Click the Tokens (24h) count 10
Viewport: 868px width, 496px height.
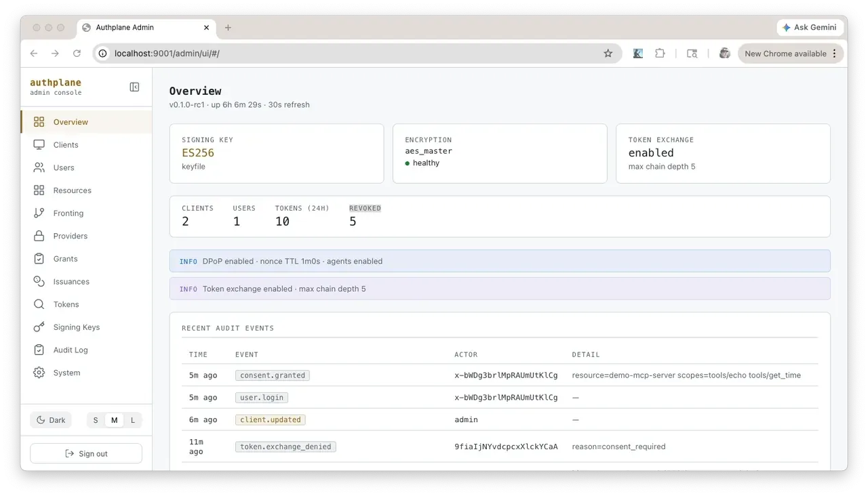coord(282,222)
